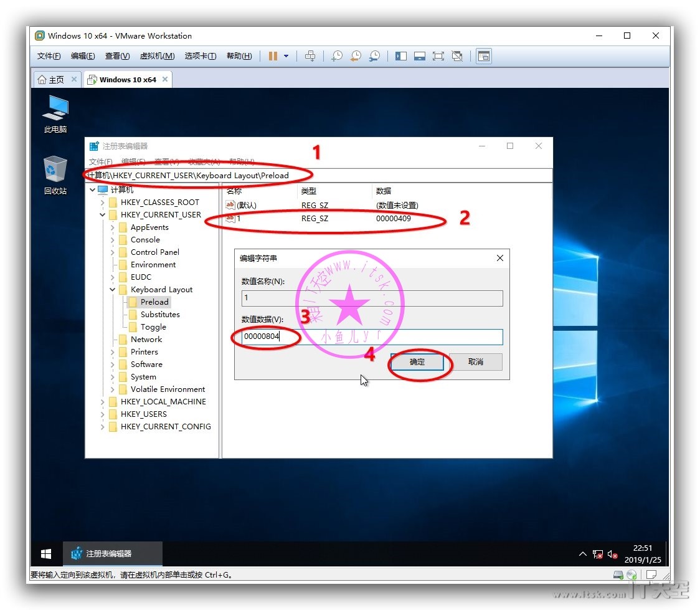Screen dimensions: 700x610
Task: Open VMware 文件(F) menu
Action: [x=49, y=56]
